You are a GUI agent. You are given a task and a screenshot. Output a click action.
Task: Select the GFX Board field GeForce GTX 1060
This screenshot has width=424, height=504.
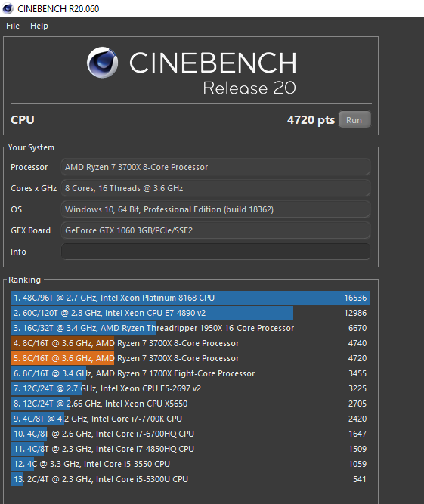pos(215,230)
